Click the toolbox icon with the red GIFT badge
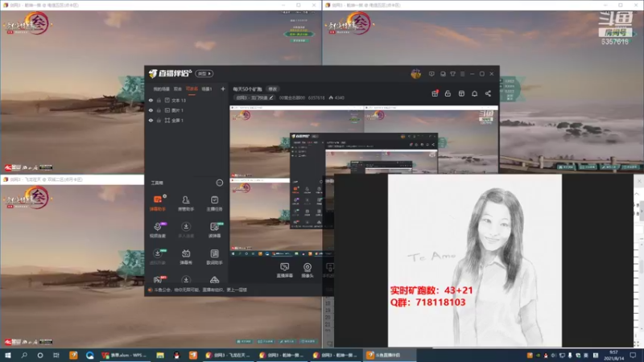This screenshot has width=644, height=362. pos(158,279)
